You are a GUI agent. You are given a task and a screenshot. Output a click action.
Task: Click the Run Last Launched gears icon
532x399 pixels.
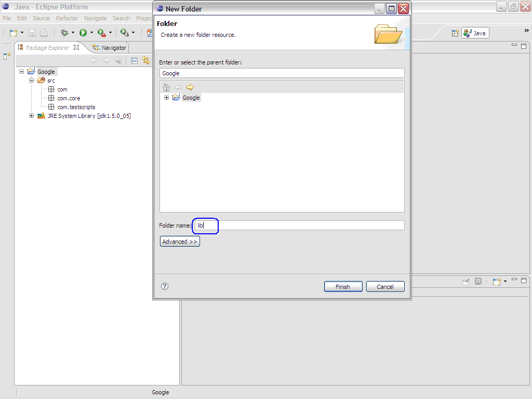(125, 33)
